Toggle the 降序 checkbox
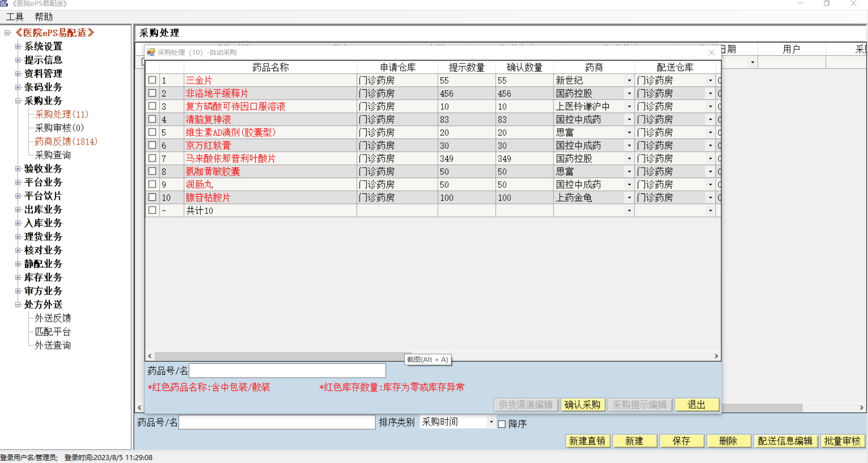The height and width of the screenshot is (463, 868). 502,424
